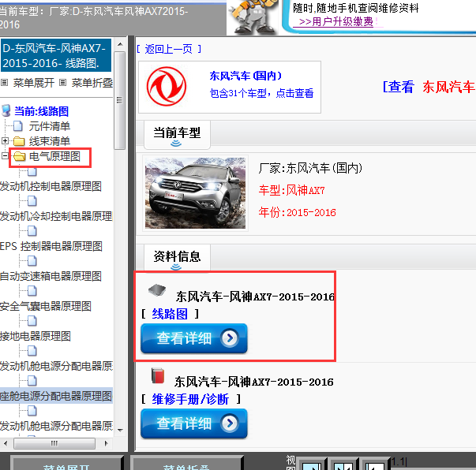
Task: Open the 维修手册/诊断 link
Action: [x=190, y=399]
